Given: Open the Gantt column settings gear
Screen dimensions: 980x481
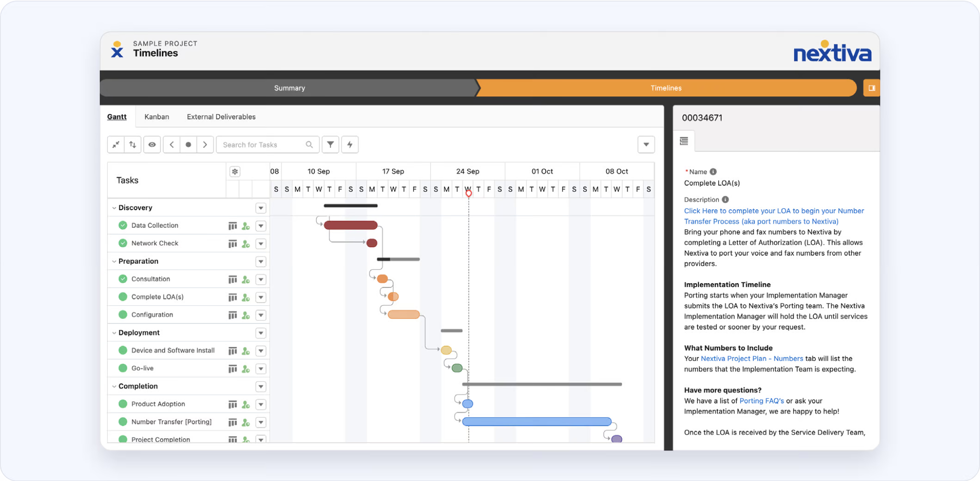Looking at the screenshot, I should click(x=235, y=171).
